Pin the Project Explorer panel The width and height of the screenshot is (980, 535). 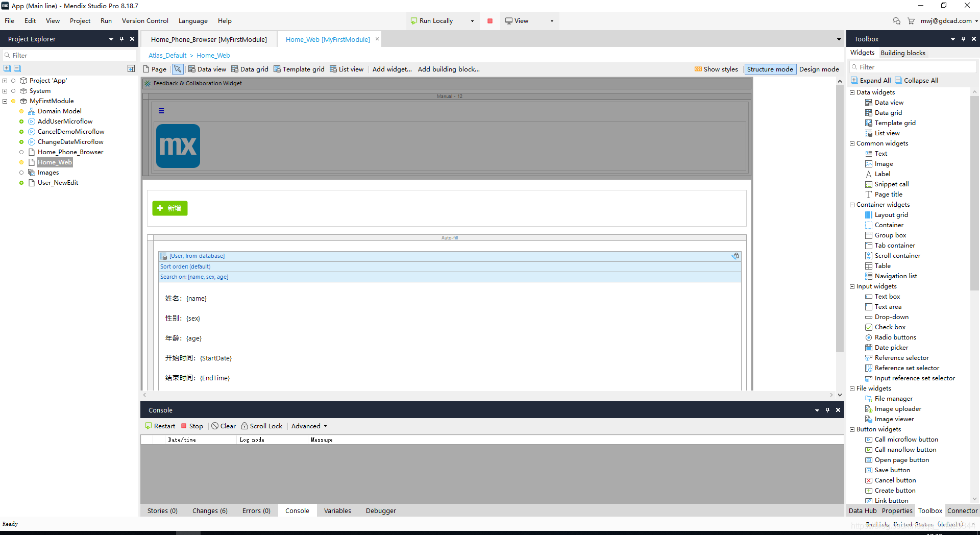point(121,39)
